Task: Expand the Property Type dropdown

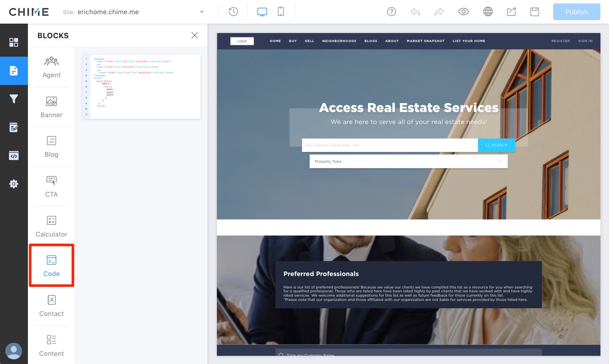Action: pyautogui.click(x=408, y=161)
